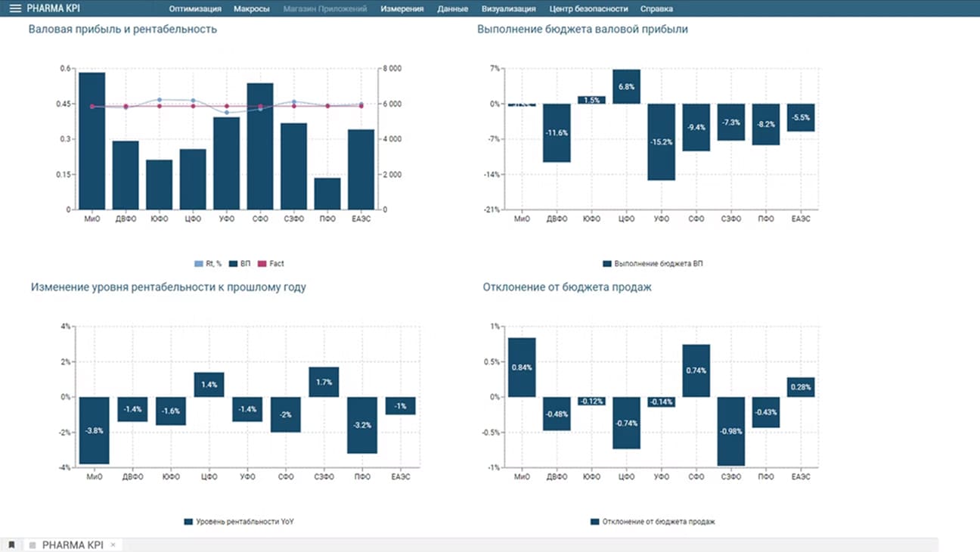Toggle the Fact legend series
This screenshot has width=980, height=552.
[271, 264]
